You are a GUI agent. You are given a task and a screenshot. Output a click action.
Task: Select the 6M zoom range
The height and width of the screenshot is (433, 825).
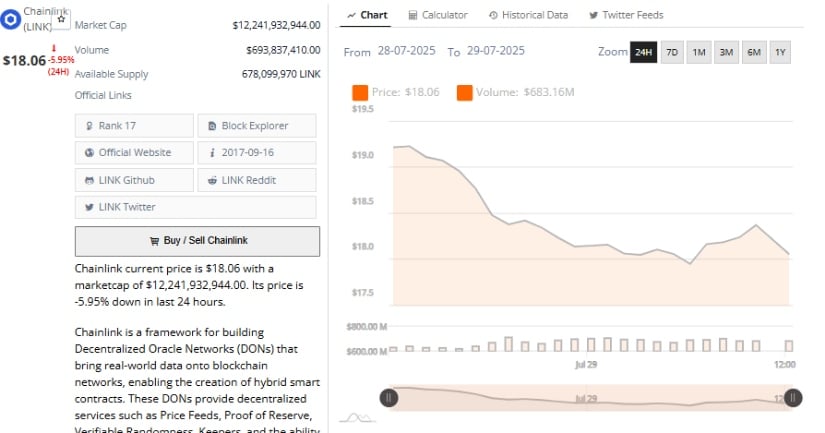pyautogui.click(x=754, y=52)
